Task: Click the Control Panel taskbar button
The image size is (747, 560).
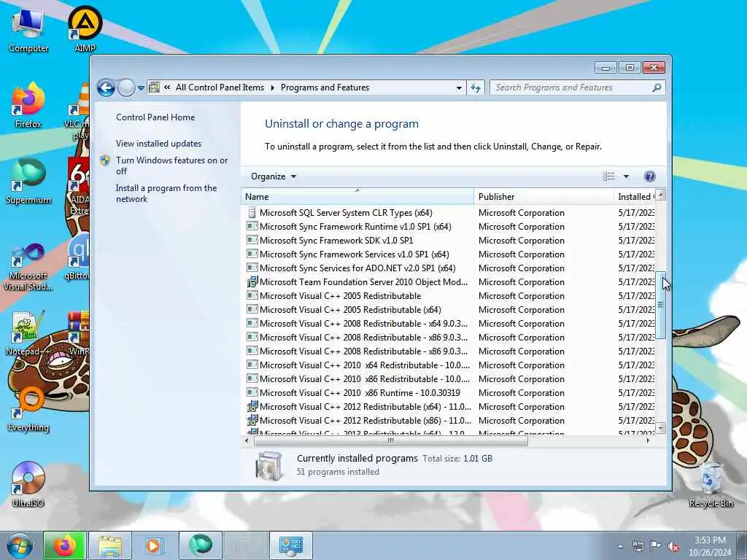Action: point(290,545)
